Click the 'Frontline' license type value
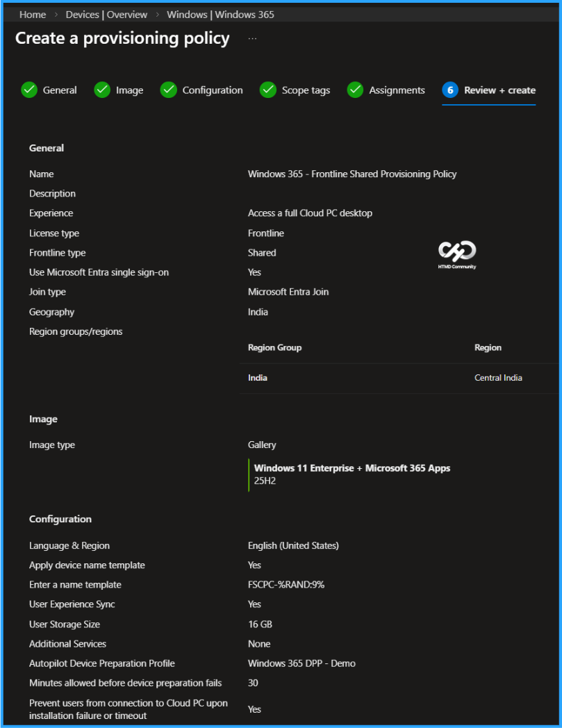562x728 pixels. (266, 233)
